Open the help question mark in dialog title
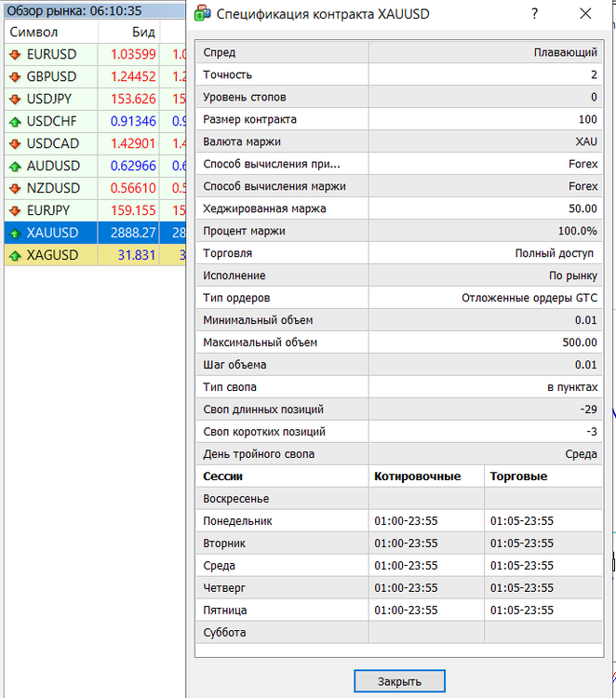 [534, 14]
